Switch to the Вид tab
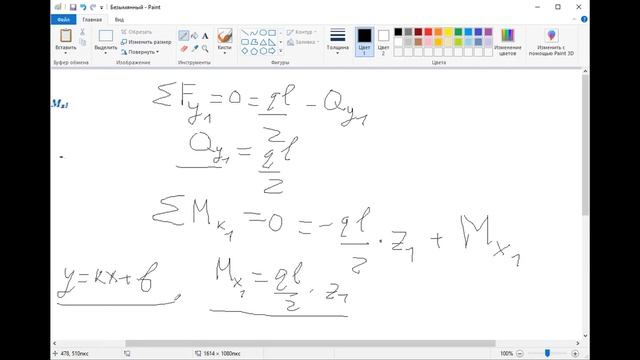Viewport: 640px width, 360px height. tap(119, 19)
